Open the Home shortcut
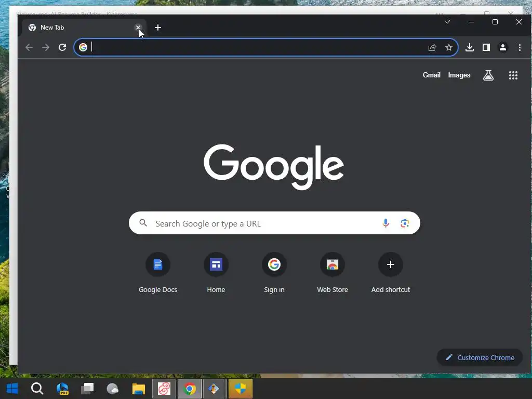The width and height of the screenshot is (532, 399). 216,273
